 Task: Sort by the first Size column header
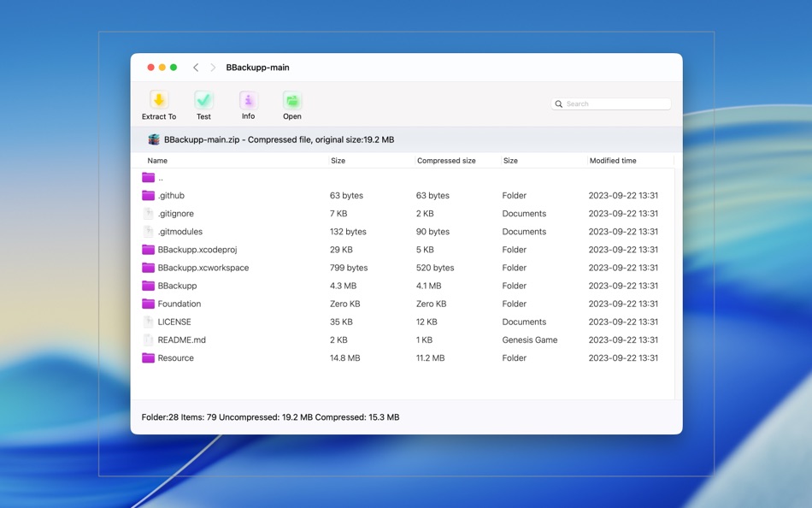[338, 161]
